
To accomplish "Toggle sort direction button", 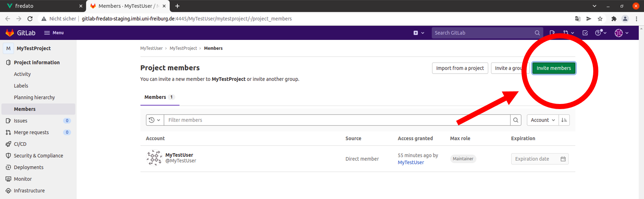I will tap(564, 120).
